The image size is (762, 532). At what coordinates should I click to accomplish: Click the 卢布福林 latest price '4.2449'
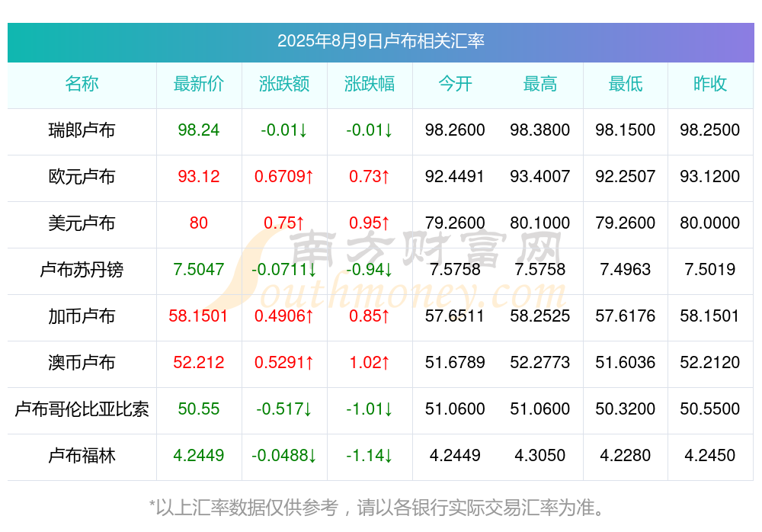[x=198, y=456]
